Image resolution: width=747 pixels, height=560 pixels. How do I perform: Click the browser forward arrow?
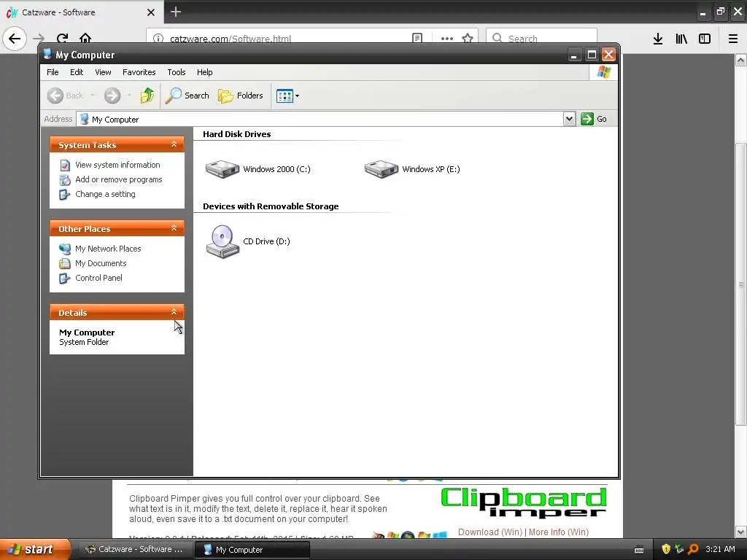pos(39,38)
